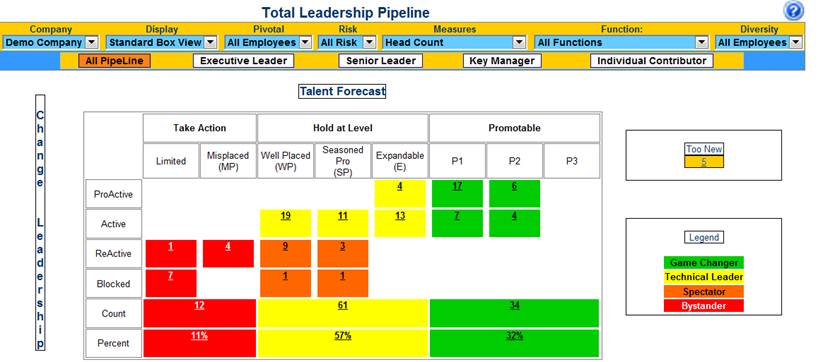The width and height of the screenshot is (835, 362).
Task: Click the Blocked row label
Action: 113,284
